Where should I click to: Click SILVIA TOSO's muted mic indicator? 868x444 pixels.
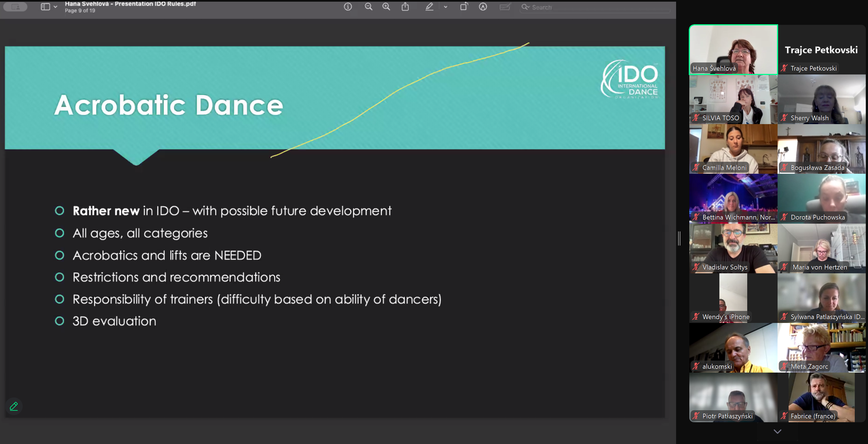click(696, 118)
